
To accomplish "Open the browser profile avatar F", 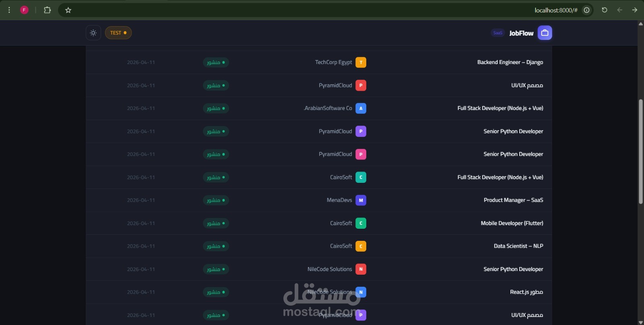I will 24,10.
